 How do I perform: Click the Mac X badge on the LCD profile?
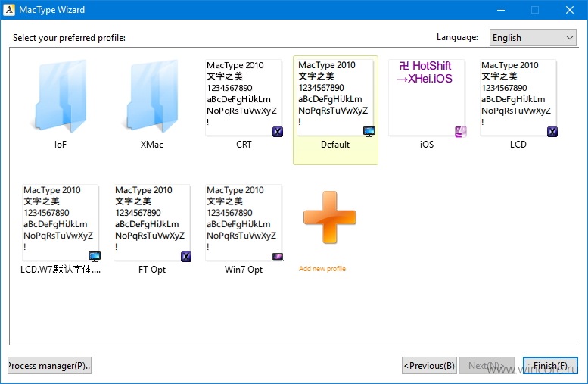pos(552,132)
